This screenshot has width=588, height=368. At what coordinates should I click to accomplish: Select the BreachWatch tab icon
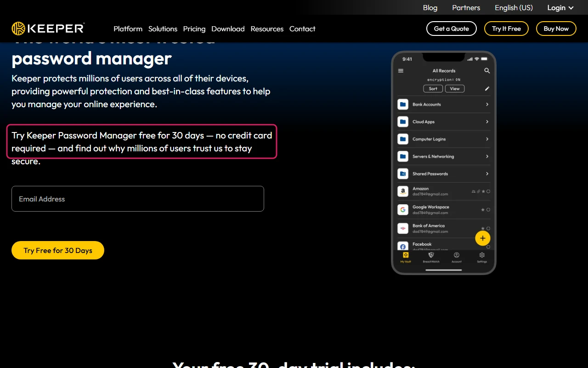click(431, 255)
